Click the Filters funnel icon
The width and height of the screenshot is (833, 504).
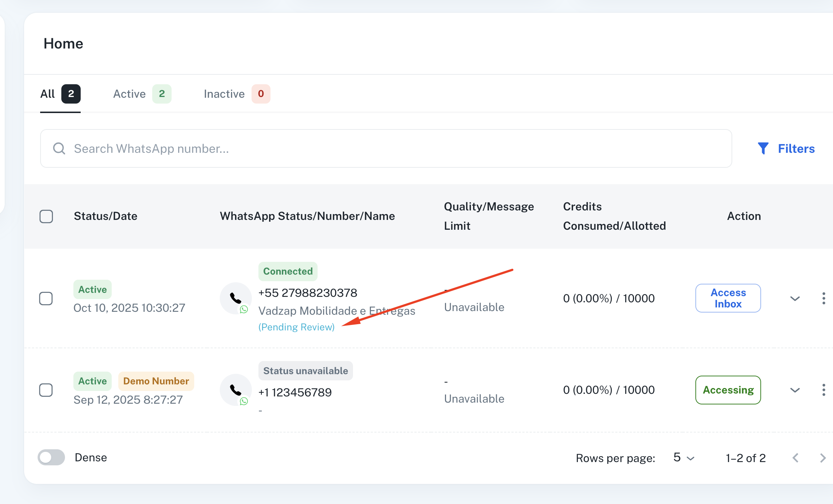(x=763, y=148)
